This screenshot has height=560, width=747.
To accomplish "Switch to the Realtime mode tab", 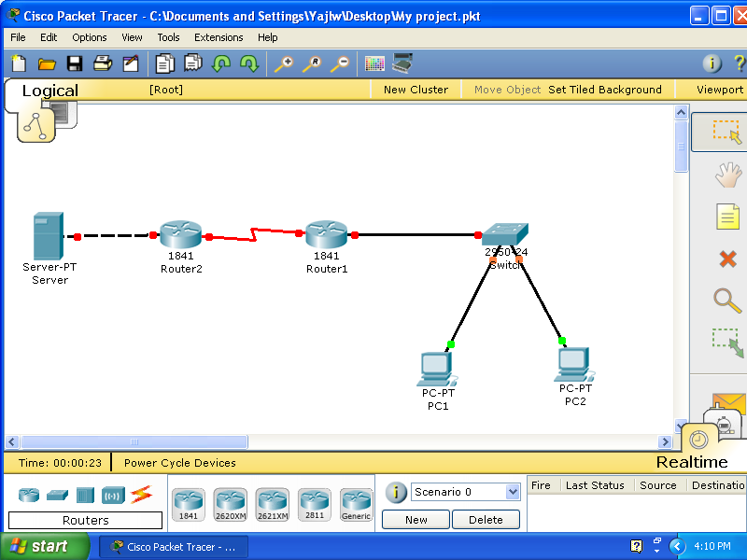I will tap(692, 462).
